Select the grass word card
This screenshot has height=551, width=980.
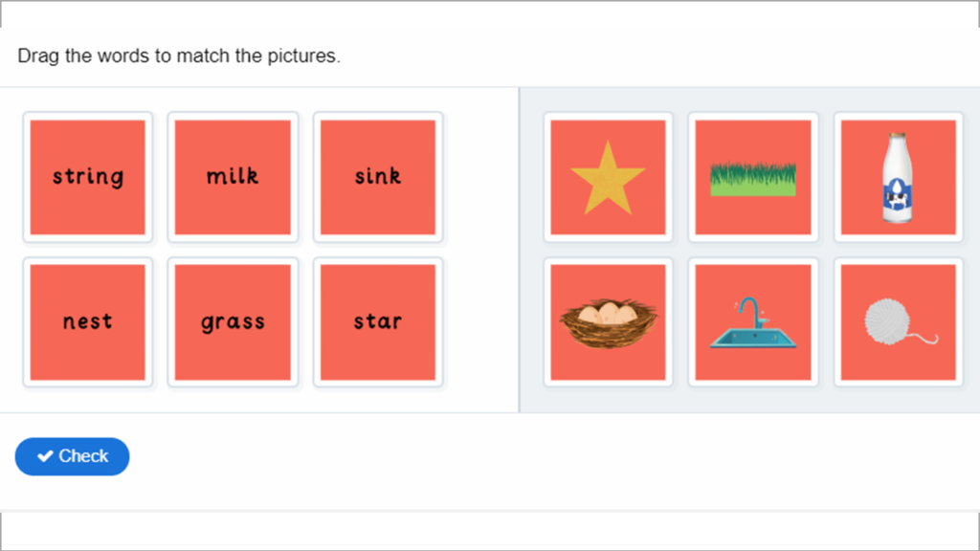[233, 321]
